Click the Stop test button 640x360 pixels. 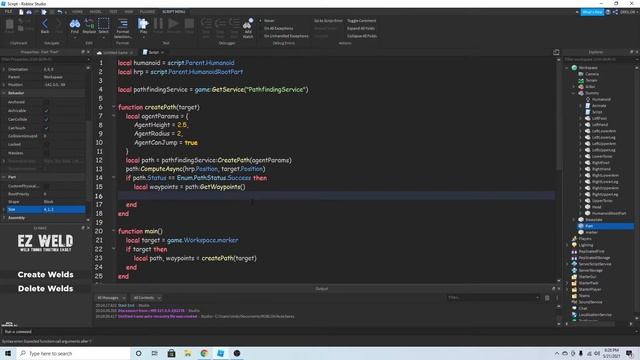point(189,24)
